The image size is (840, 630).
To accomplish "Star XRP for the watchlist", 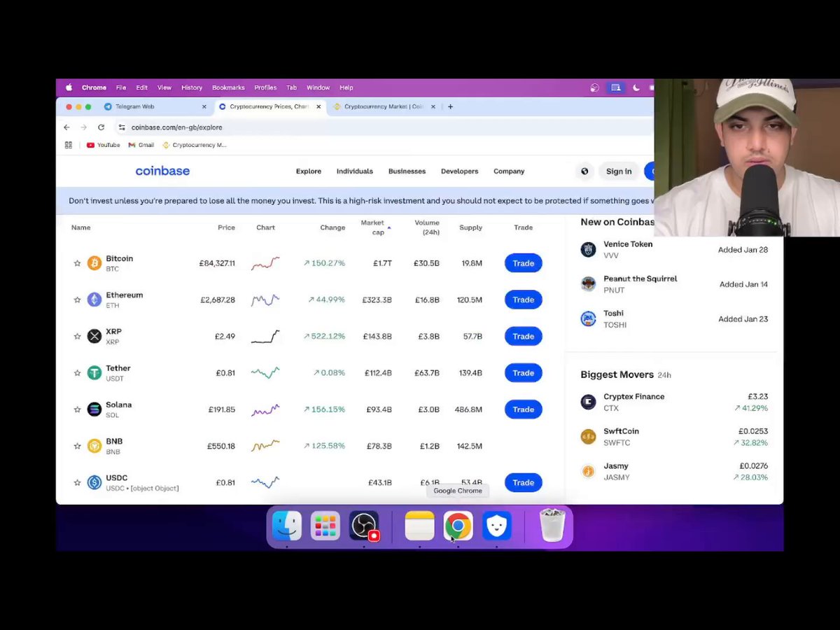I will [x=77, y=336].
